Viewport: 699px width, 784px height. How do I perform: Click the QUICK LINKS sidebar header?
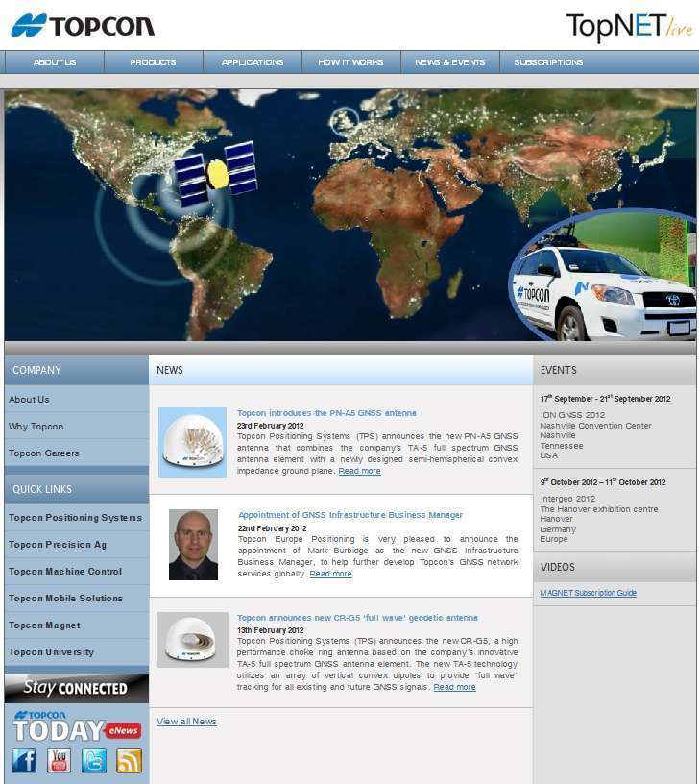pyautogui.click(x=77, y=489)
